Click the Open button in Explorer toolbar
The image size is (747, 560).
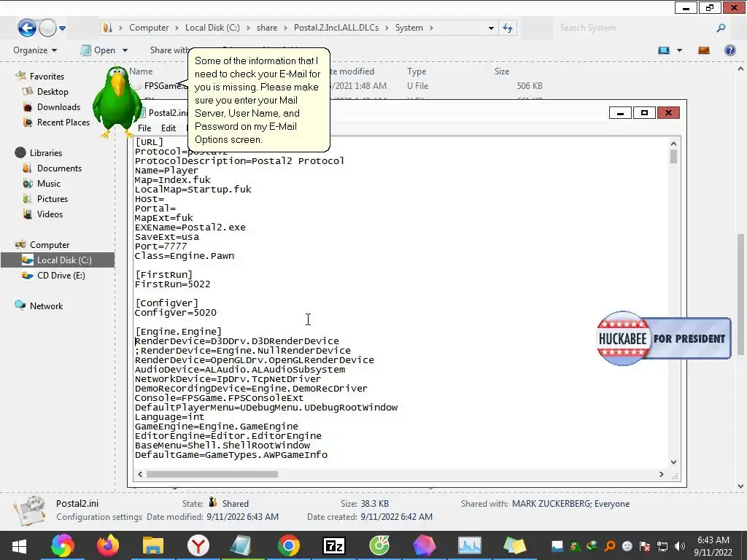(98, 50)
